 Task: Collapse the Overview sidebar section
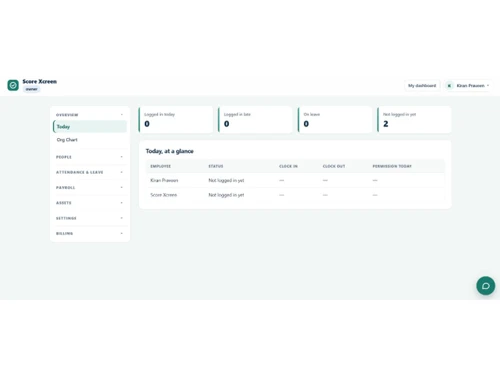(x=90, y=115)
